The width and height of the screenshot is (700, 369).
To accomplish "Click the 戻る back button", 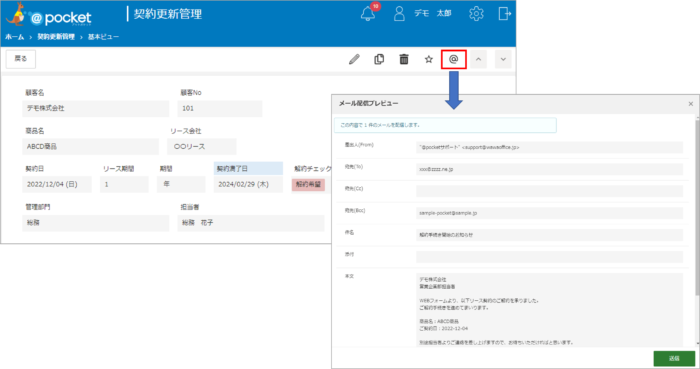I will point(21,59).
